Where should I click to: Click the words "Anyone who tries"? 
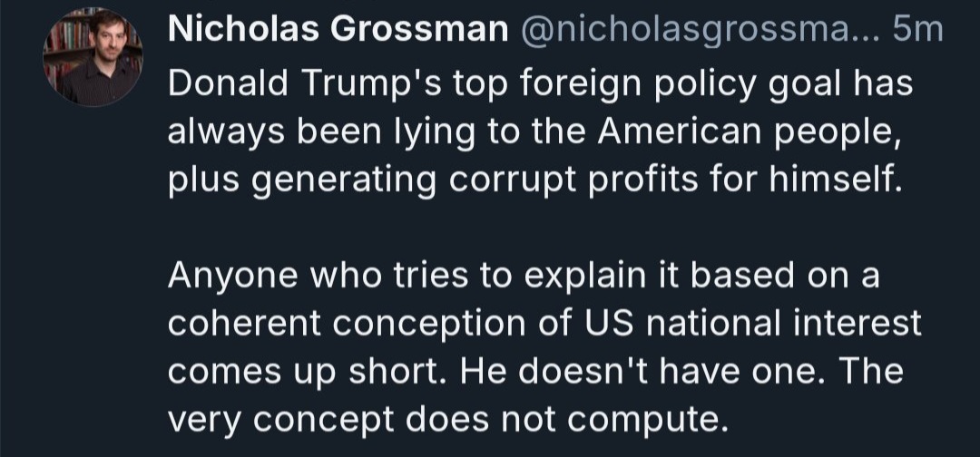318,277
